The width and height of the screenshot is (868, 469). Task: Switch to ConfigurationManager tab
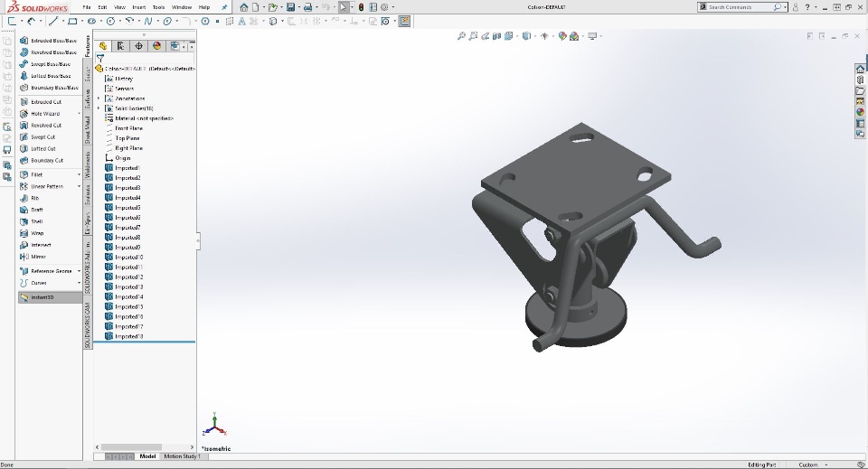point(138,46)
